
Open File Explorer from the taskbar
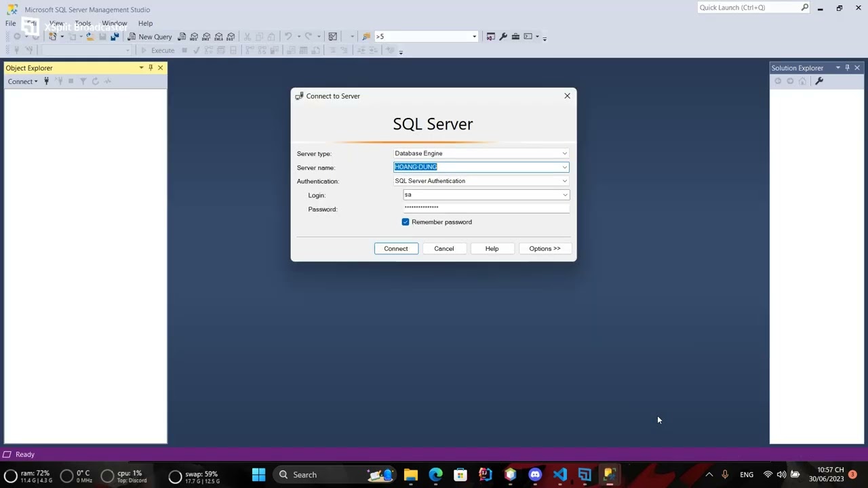point(411,474)
